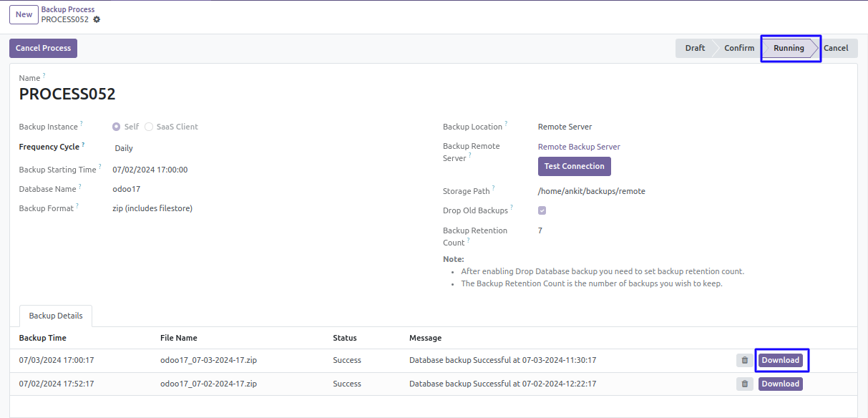The height and width of the screenshot is (418, 868).
Task: Delete the odoo17_07-02-2024-17.zip backup via trash icon
Action: pyautogui.click(x=744, y=384)
